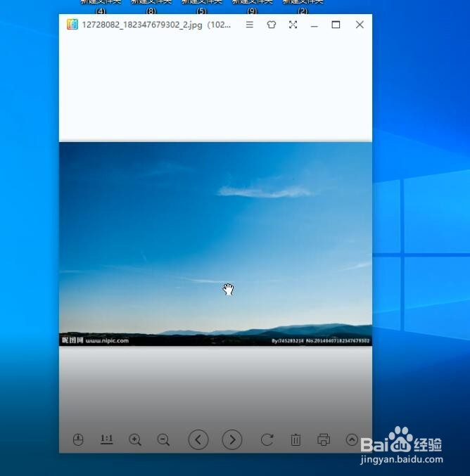Open the skin/theme shirt icon
470x476 pixels.
[272, 25]
